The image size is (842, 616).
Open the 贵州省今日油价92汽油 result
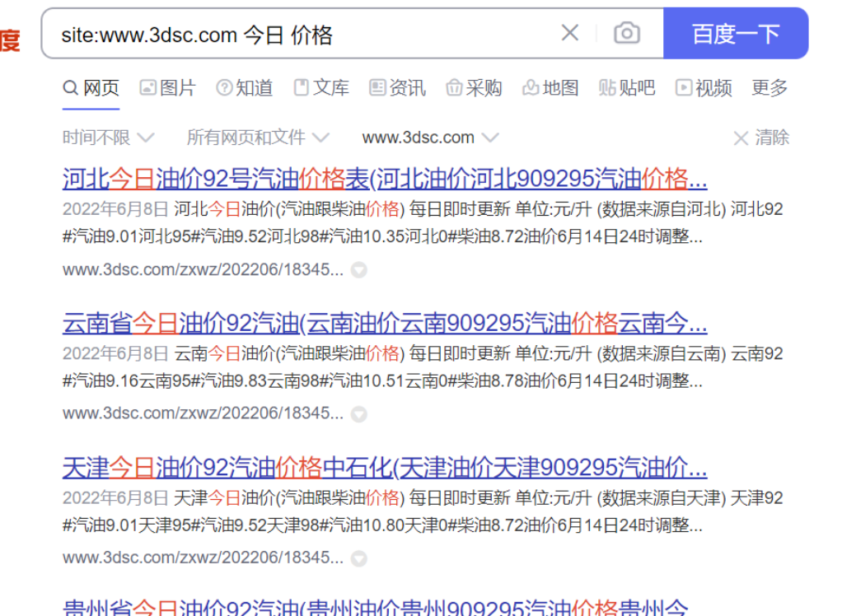(x=376, y=606)
